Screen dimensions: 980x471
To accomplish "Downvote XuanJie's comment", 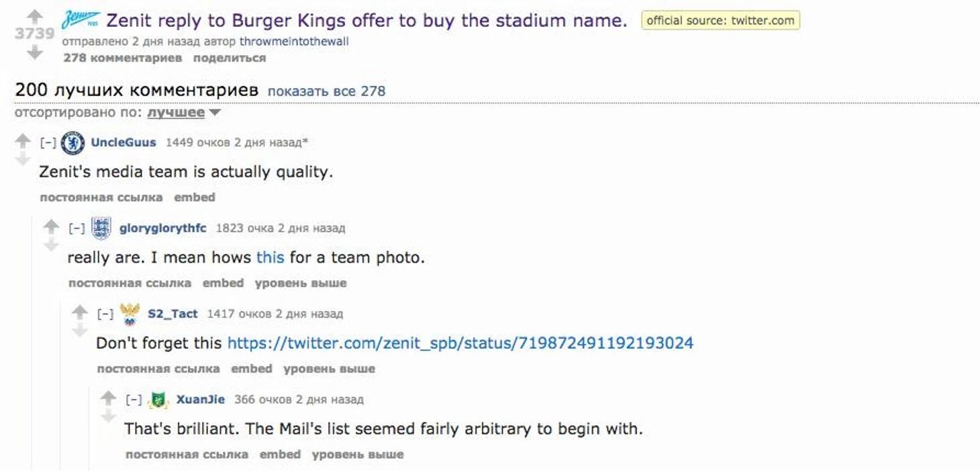I will point(108,417).
